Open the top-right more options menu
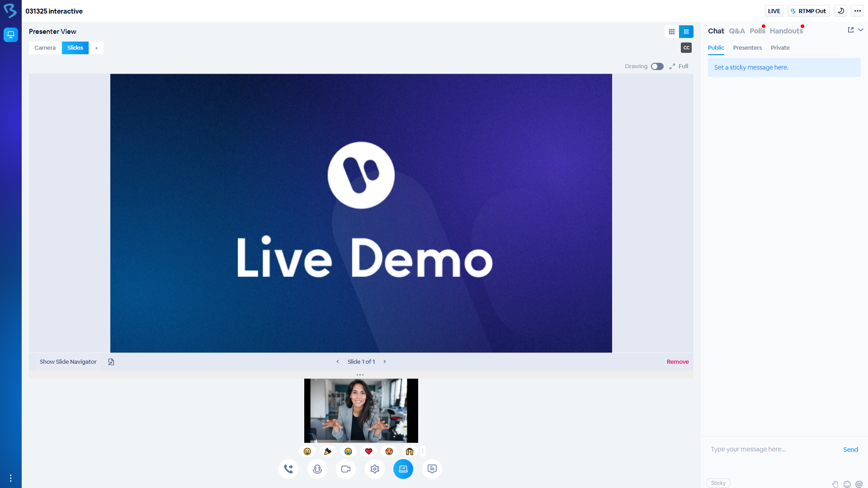Screen dimensions: 868x488 tap(858, 11)
